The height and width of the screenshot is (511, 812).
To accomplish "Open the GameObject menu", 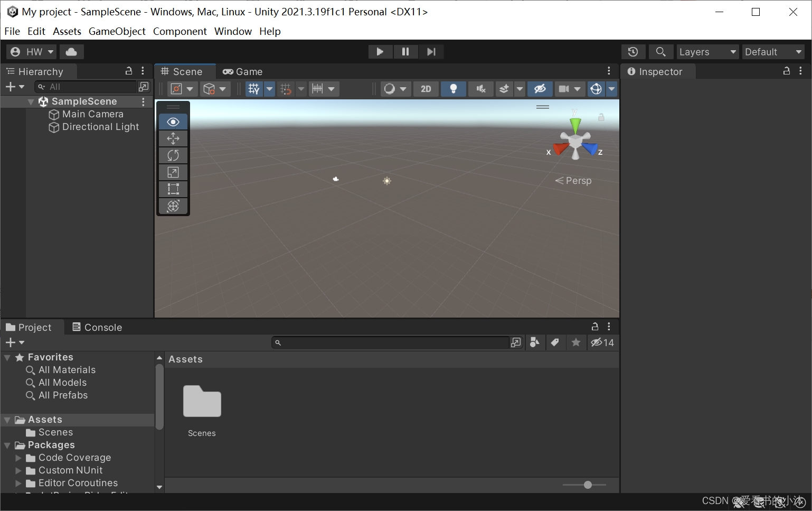I will point(117,31).
